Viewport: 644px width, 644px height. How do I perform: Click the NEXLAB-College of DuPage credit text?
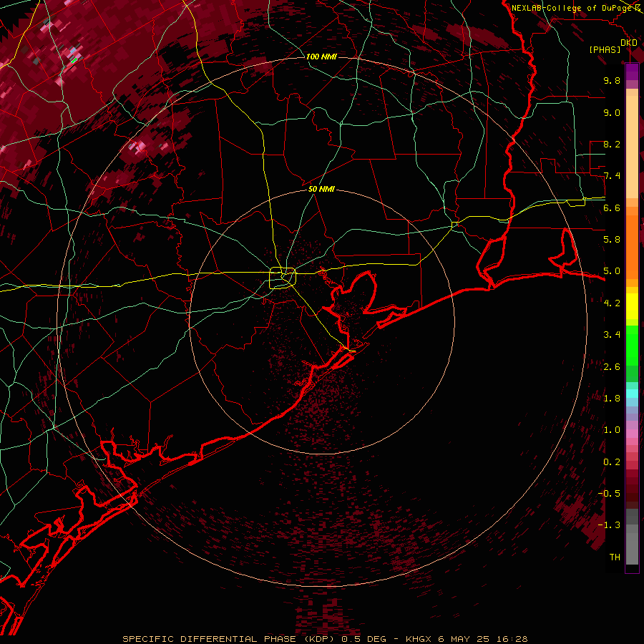click(573, 8)
